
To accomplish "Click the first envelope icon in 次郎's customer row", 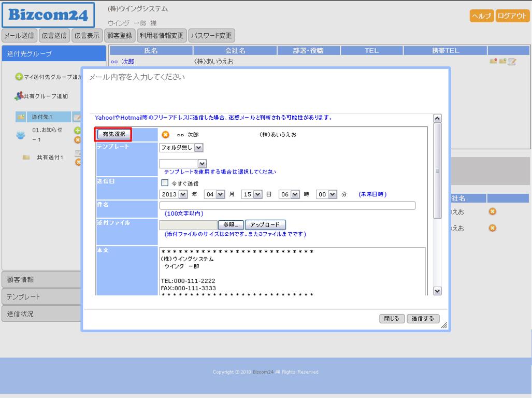I will point(493,62).
